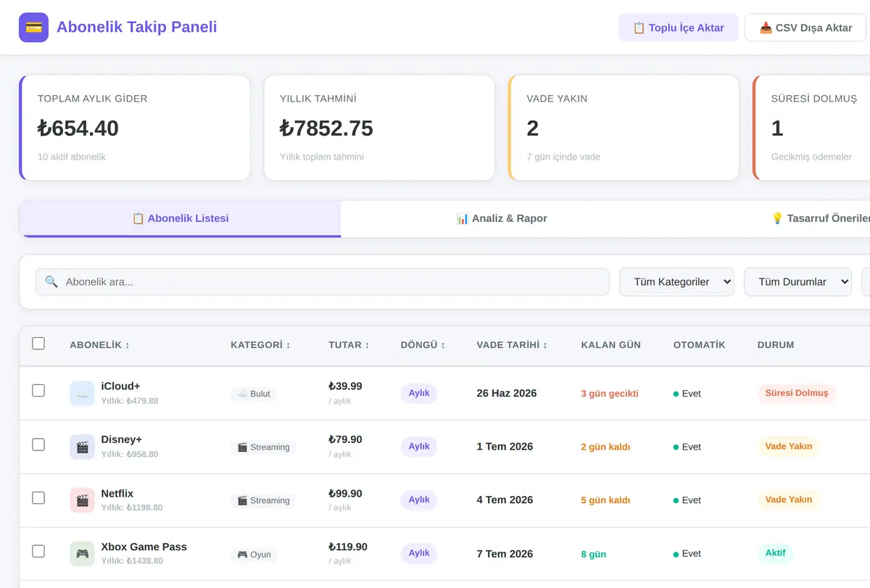Image resolution: width=870 pixels, height=588 pixels.
Task: Click the purple credit card logo icon
Action: point(33,28)
